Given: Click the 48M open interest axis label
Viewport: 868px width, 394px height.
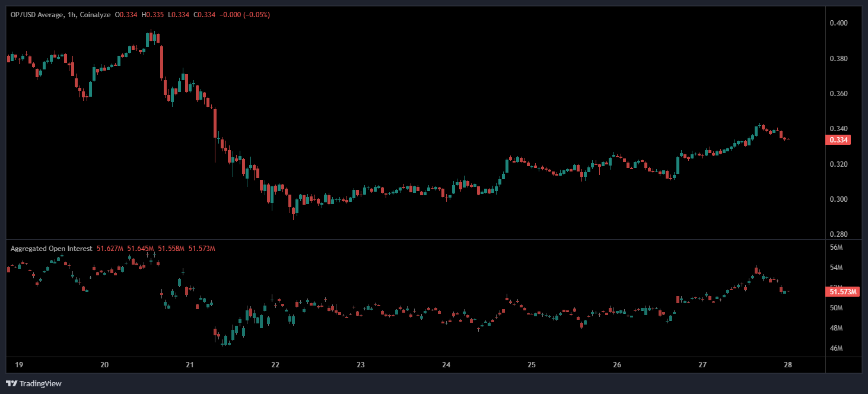Looking at the screenshot, I should tap(836, 328).
